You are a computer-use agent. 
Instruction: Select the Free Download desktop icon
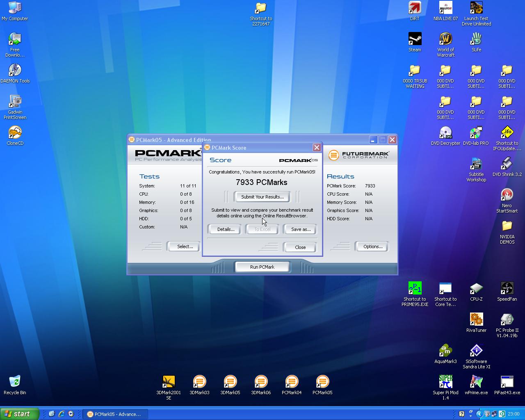click(x=15, y=45)
